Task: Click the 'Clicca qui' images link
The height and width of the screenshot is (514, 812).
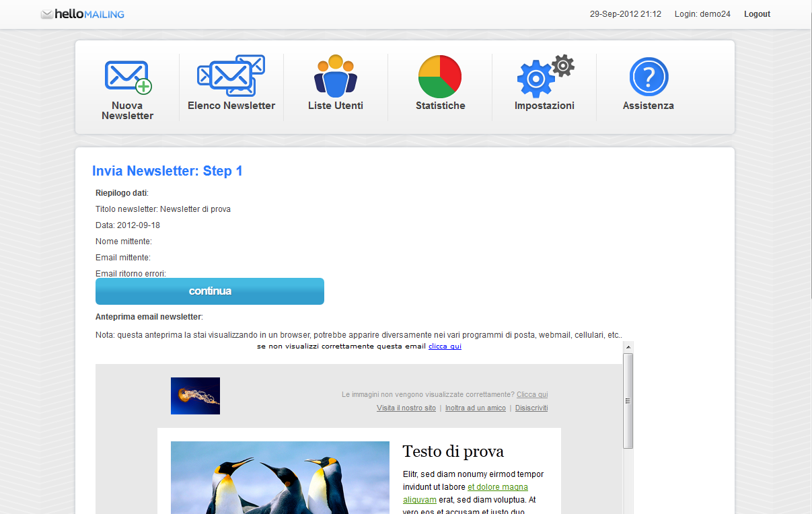Action: [532, 394]
